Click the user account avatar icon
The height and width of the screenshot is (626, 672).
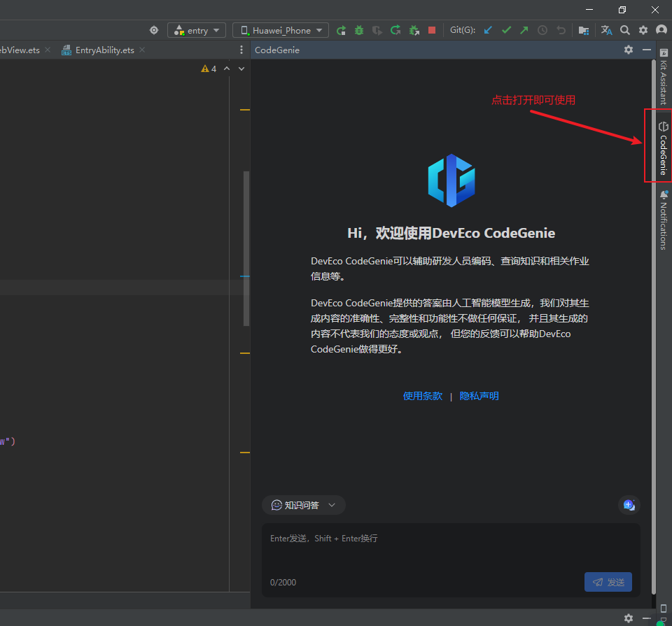(661, 30)
